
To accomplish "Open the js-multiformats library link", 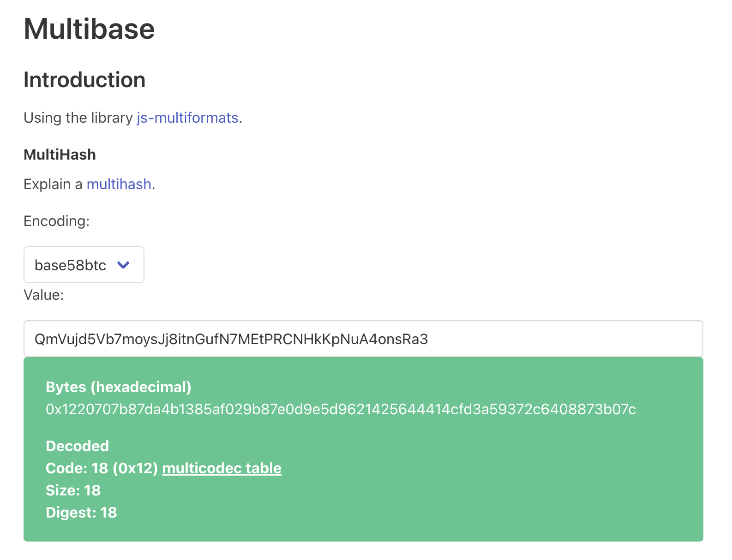I will tap(186, 118).
